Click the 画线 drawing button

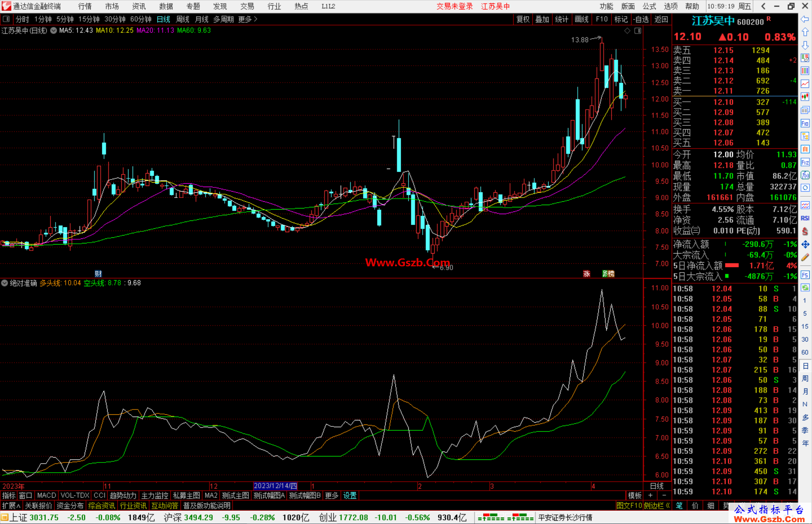click(x=582, y=19)
